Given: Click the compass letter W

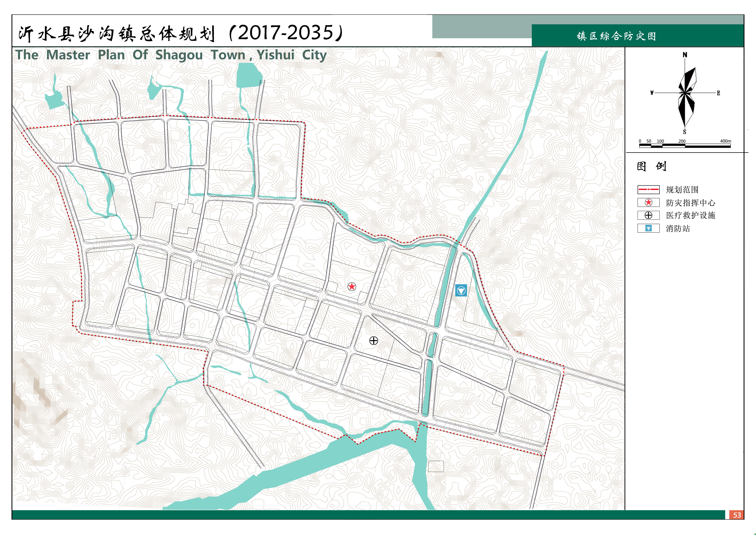Looking at the screenshot, I should tap(652, 93).
